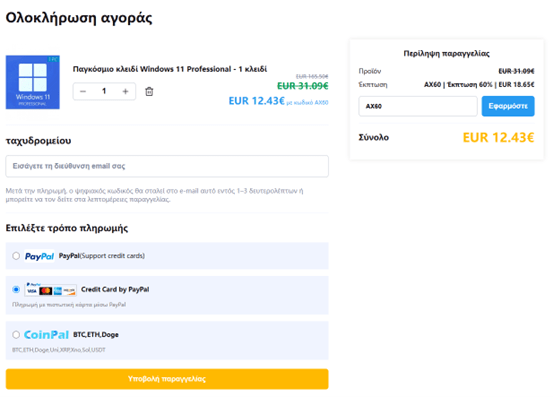Decrease quantity with minus button

click(x=83, y=92)
